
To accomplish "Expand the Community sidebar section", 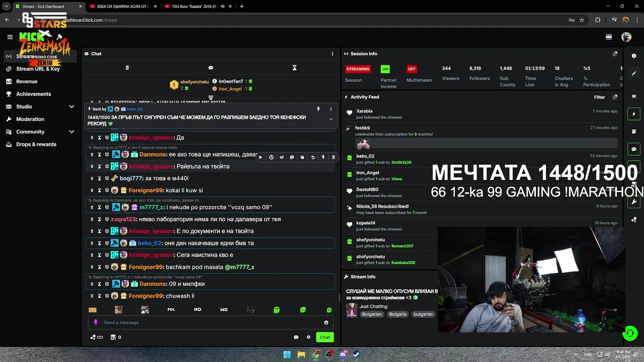I will [40, 132].
